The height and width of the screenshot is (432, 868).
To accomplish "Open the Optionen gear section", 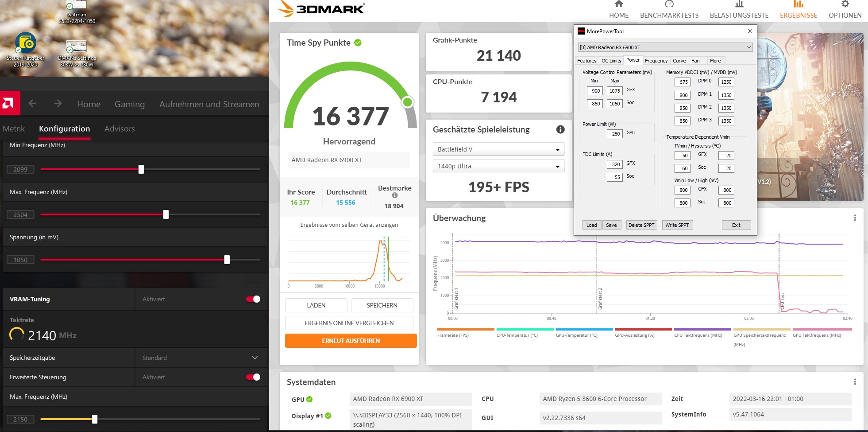I will coord(845,10).
